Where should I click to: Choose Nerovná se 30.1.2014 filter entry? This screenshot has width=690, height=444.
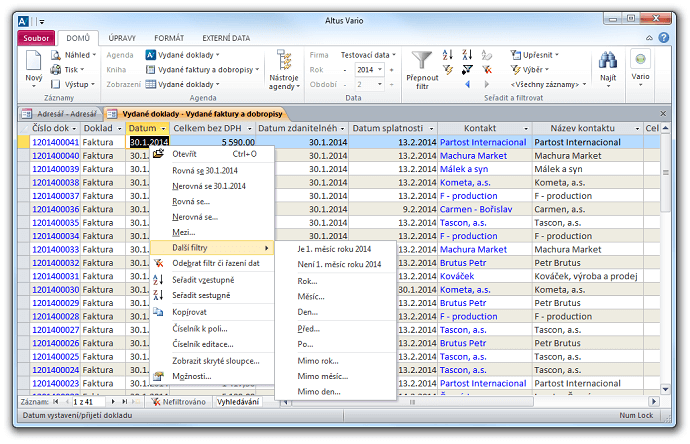(212, 186)
